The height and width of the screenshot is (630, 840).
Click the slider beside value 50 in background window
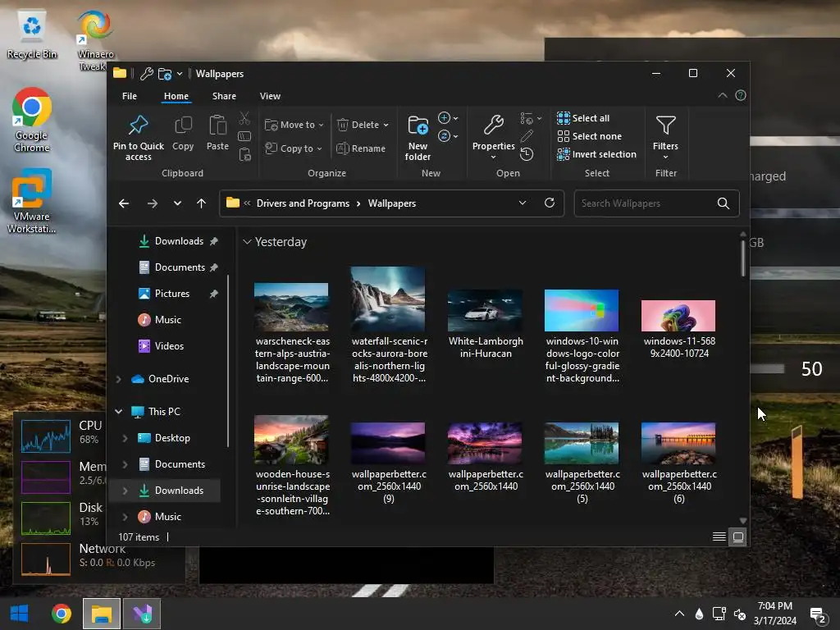(x=767, y=368)
